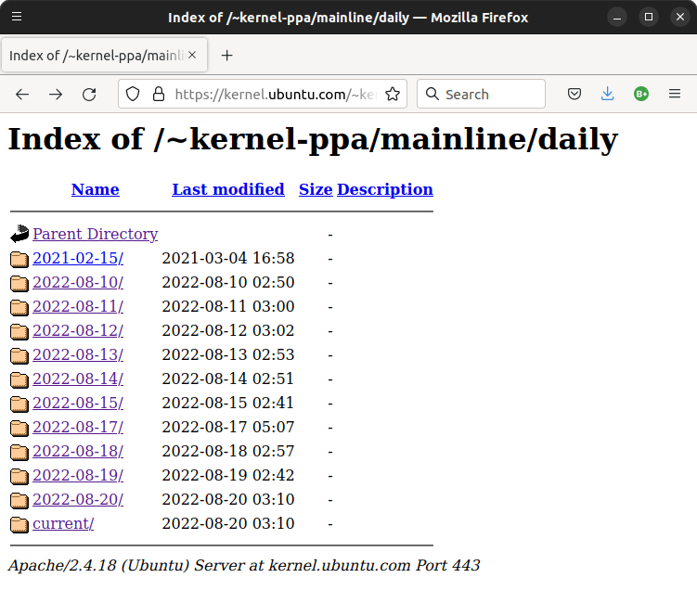Click folder icon beside 2022-08-14/
This screenshot has height=616, width=697.
pyautogui.click(x=19, y=379)
